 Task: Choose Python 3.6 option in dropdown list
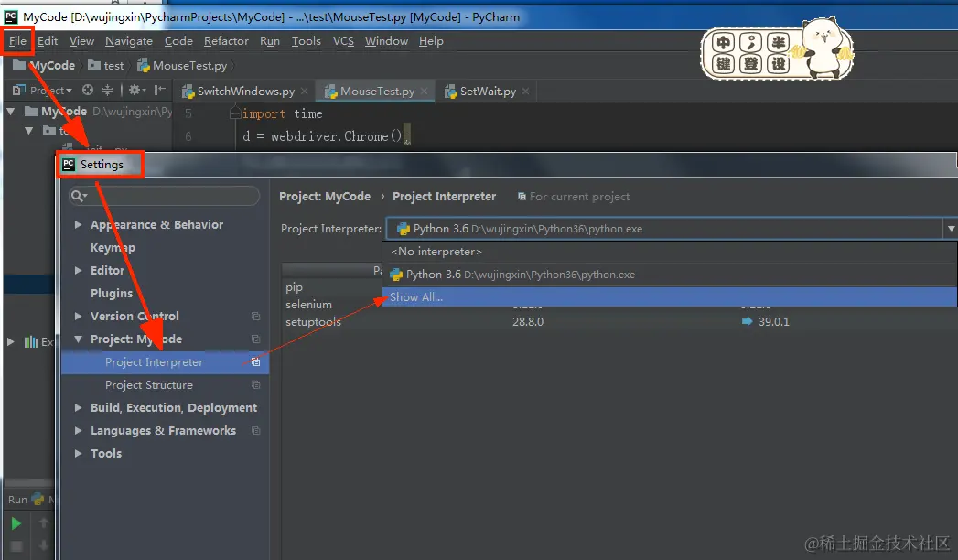coord(670,275)
